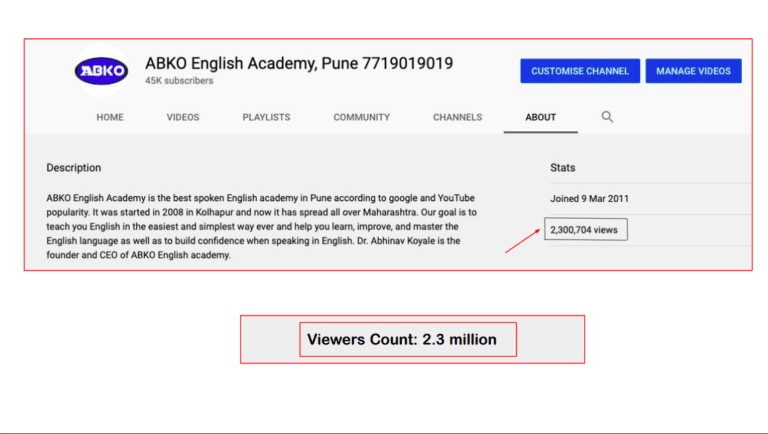Click the 2,300,704 views stat
Viewport: 768px width, 434px height.
[586, 229]
